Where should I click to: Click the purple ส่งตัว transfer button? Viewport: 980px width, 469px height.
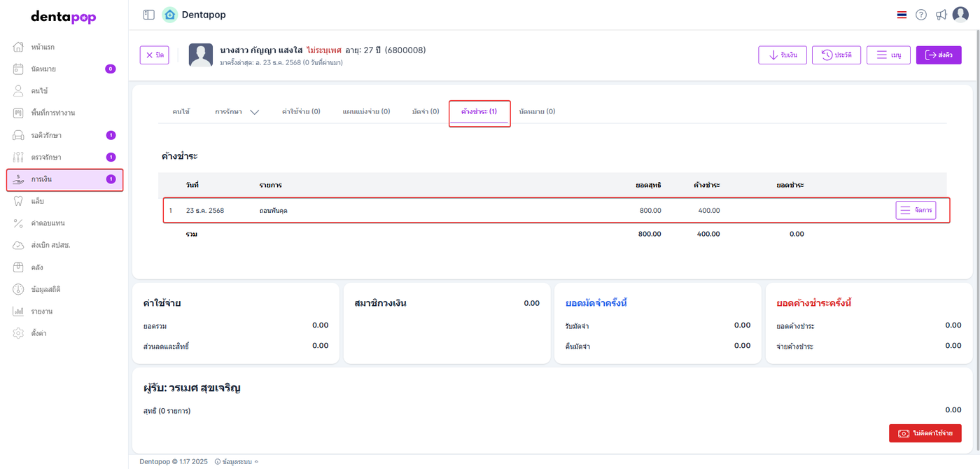(939, 55)
